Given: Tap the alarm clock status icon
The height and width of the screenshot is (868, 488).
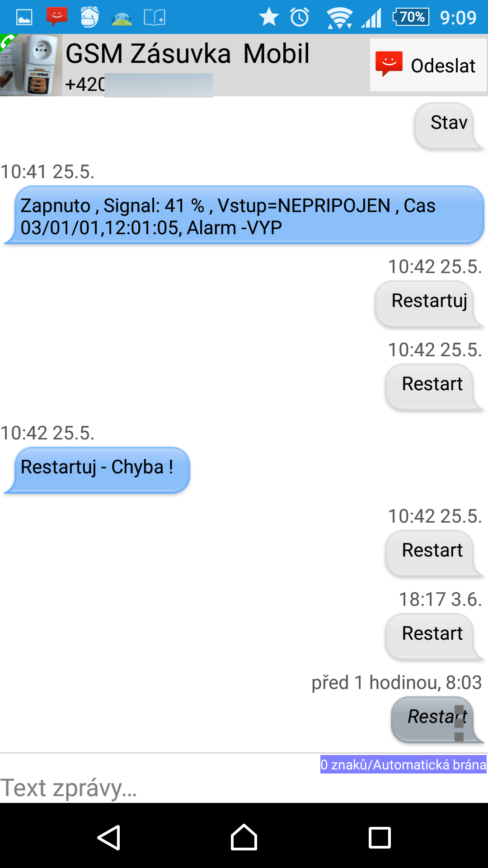Looking at the screenshot, I should coord(300,17).
